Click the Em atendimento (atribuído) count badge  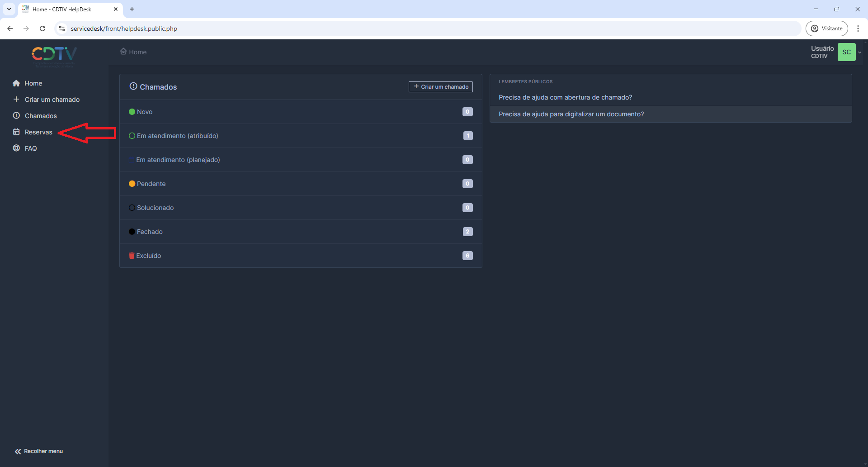[x=467, y=136]
